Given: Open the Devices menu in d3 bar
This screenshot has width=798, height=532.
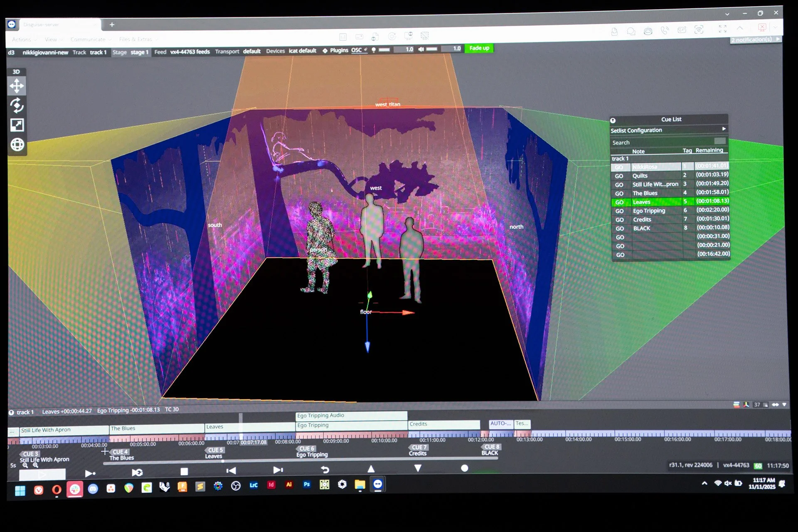Looking at the screenshot, I should pos(291,51).
